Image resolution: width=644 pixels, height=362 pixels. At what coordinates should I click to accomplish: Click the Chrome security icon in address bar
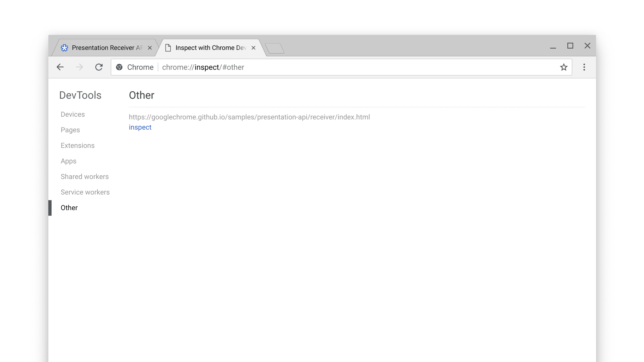point(120,67)
